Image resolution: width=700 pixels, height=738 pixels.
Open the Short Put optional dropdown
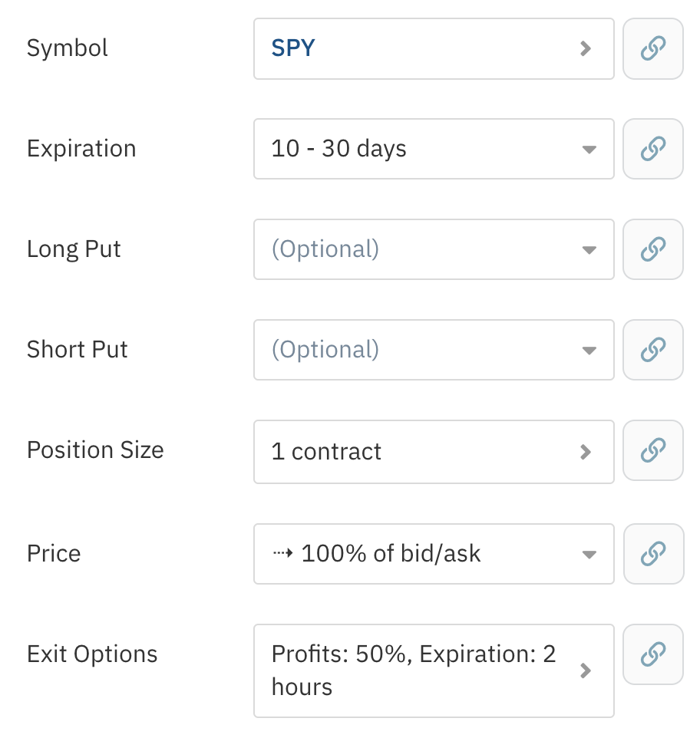pos(433,350)
